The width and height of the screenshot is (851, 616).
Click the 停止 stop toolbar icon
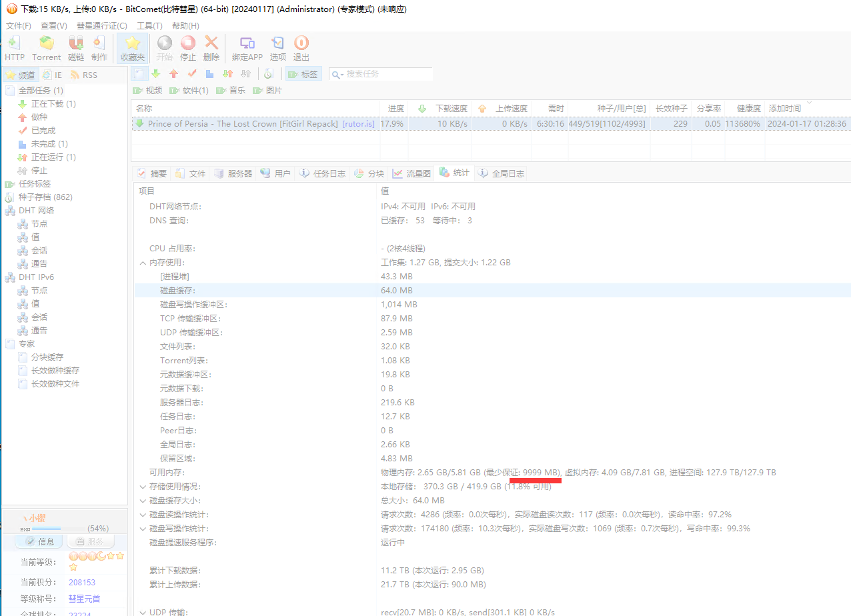point(188,49)
